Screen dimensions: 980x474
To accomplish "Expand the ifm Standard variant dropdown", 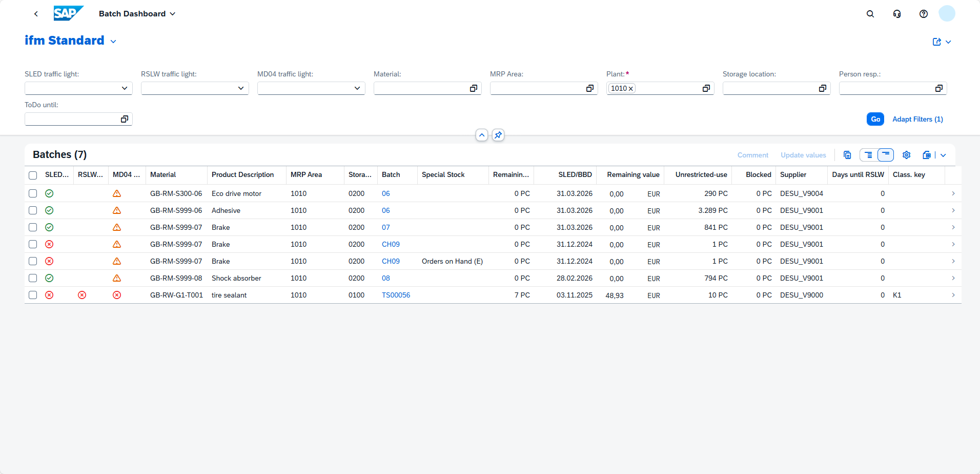I will 113,42.
